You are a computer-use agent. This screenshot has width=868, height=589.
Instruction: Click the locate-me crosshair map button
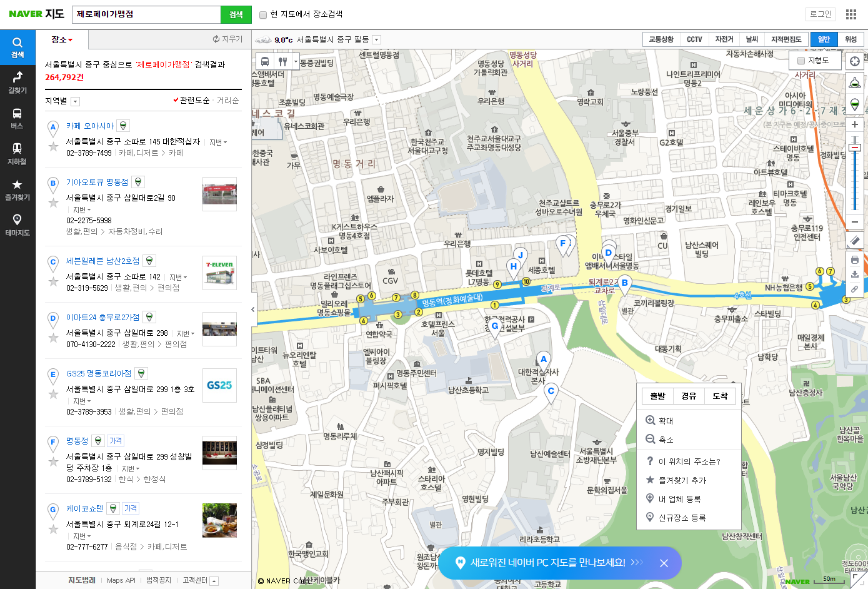(854, 61)
